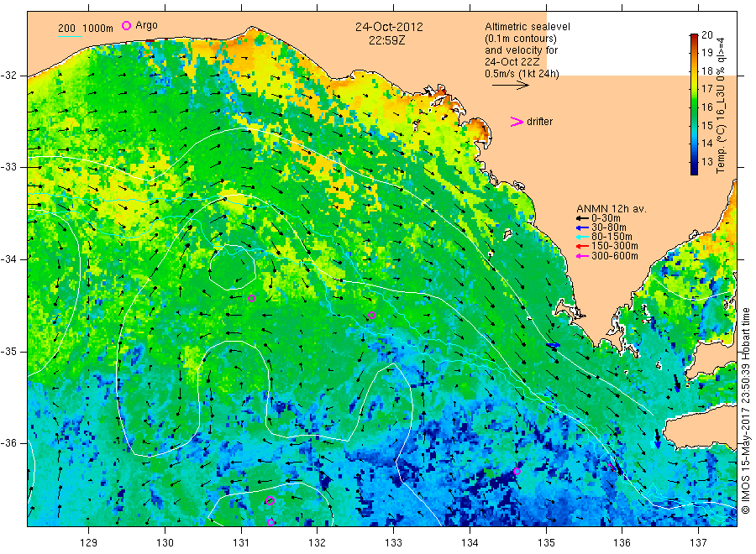Click the 0-30m depth range label
Viewport: 756px width, 554px height.
tap(606, 219)
